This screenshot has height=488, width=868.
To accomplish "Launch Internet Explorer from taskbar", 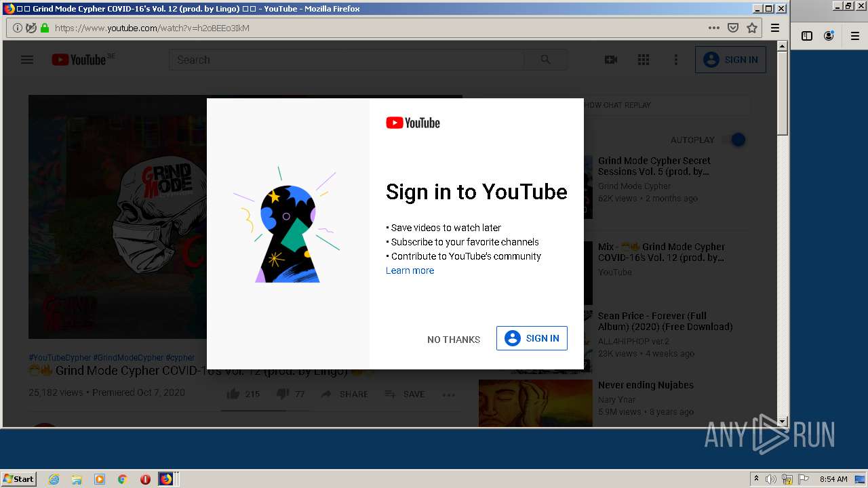I will click(54, 479).
